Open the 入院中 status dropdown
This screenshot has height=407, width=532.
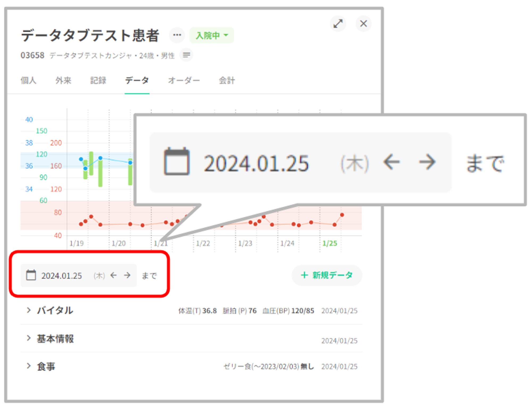(212, 35)
